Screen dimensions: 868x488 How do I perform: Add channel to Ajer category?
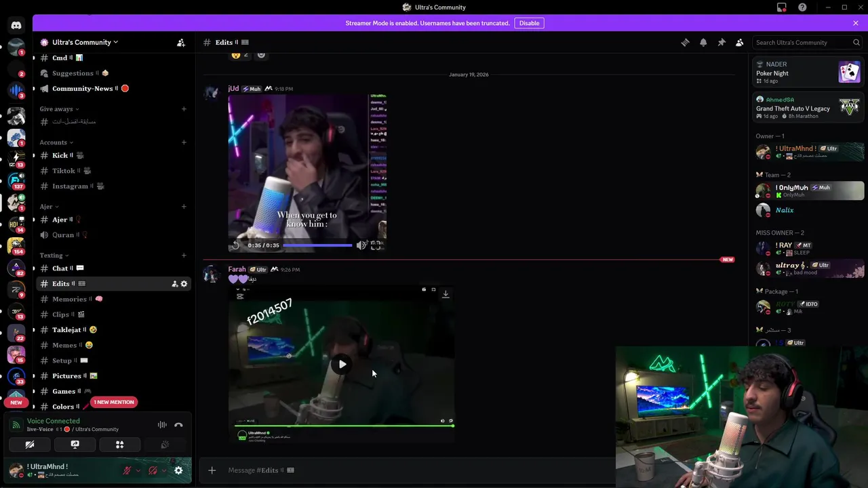pos(184,206)
